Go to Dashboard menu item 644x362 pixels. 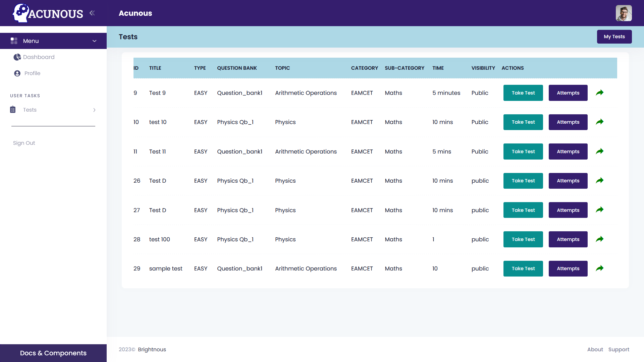[39, 57]
